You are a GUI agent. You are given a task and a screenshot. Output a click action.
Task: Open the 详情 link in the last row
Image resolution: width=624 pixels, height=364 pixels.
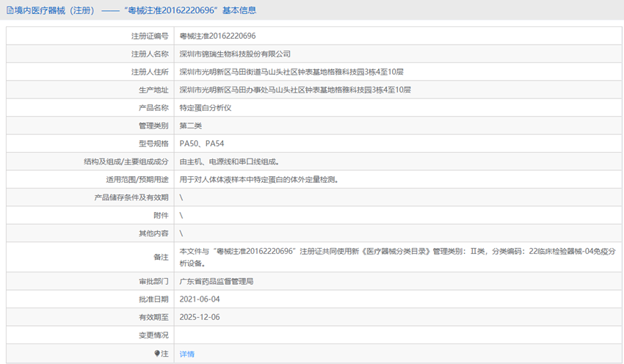pyautogui.click(x=187, y=354)
